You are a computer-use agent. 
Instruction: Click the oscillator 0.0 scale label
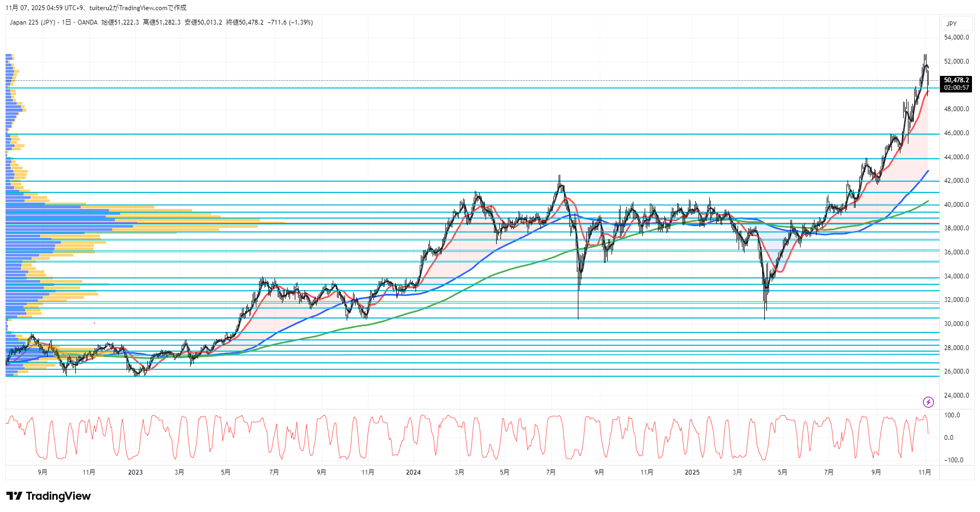pyautogui.click(x=948, y=438)
